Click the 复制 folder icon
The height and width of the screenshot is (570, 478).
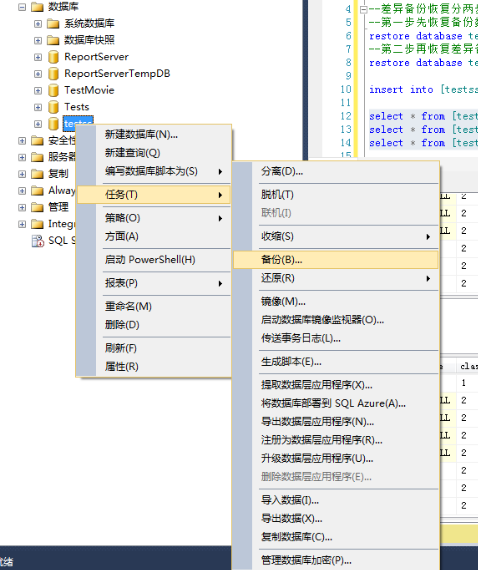click(37, 174)
